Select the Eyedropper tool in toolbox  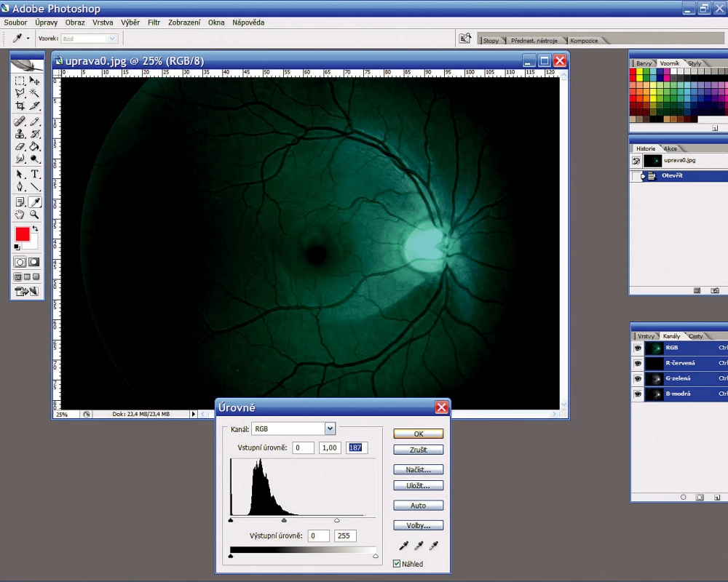coord(34,202)
